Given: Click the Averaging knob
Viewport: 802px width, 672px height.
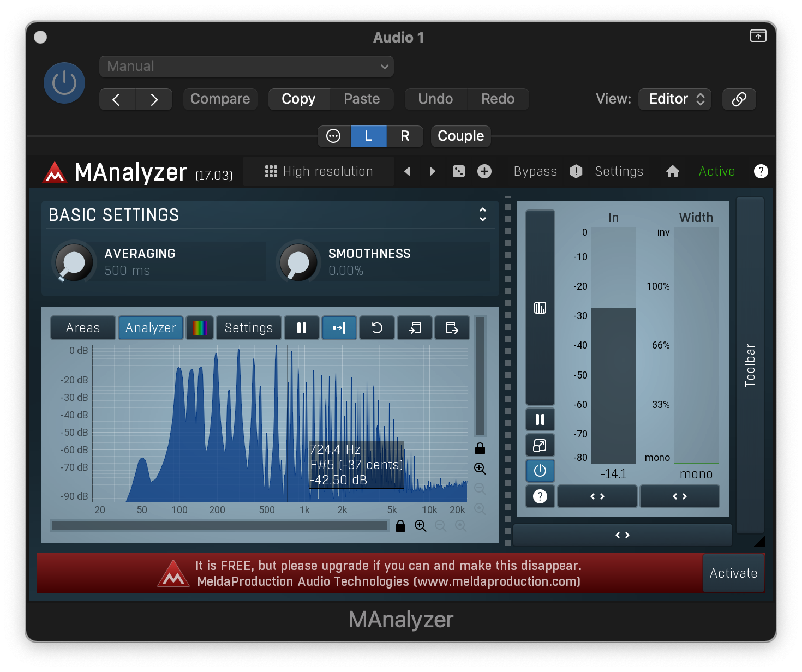Looking at the screenshot, I should point(74,262).
